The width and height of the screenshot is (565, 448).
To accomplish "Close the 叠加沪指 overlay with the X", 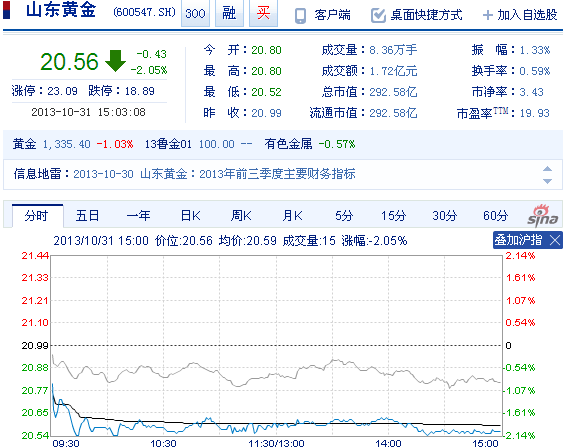I will click(x=555, y=240).
